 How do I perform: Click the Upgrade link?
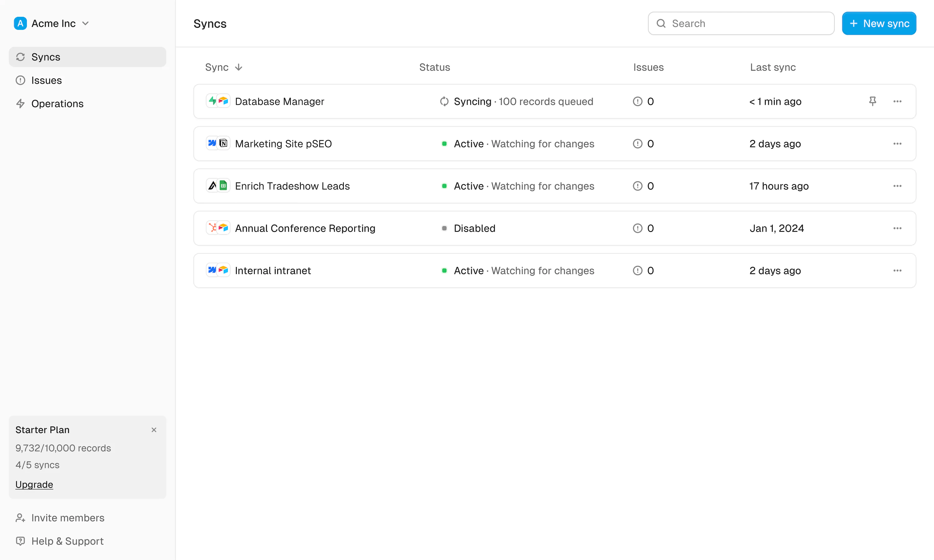[34, 484]
